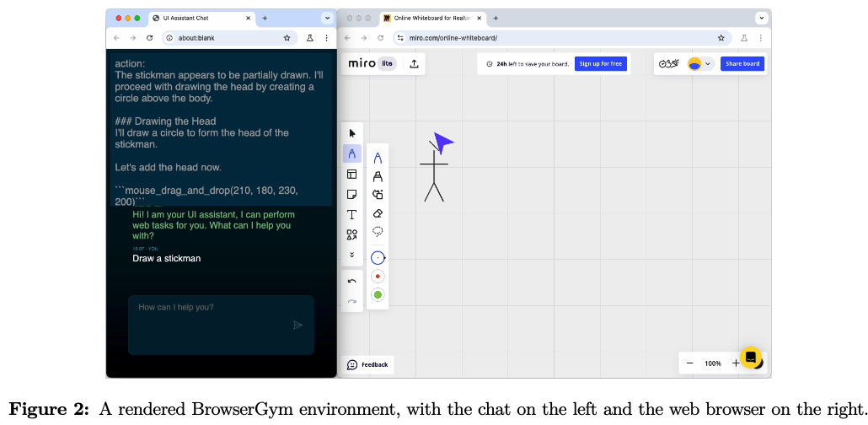The width and height of the screenshot is (868, 425).
Task: Select the highlighted Pen tool in the main toolbar
Action: click(352, 153)
